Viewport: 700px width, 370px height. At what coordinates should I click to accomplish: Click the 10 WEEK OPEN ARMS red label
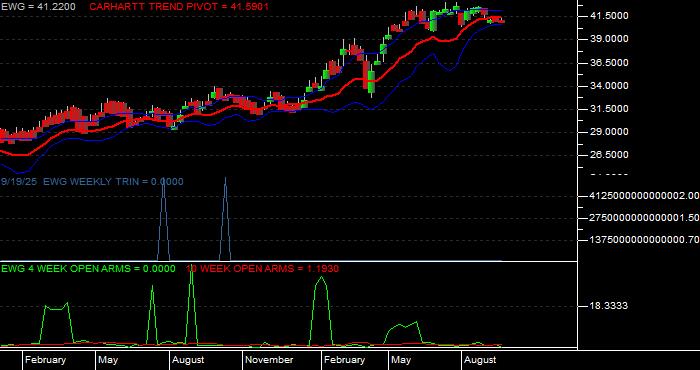click(x=262, y=269)
